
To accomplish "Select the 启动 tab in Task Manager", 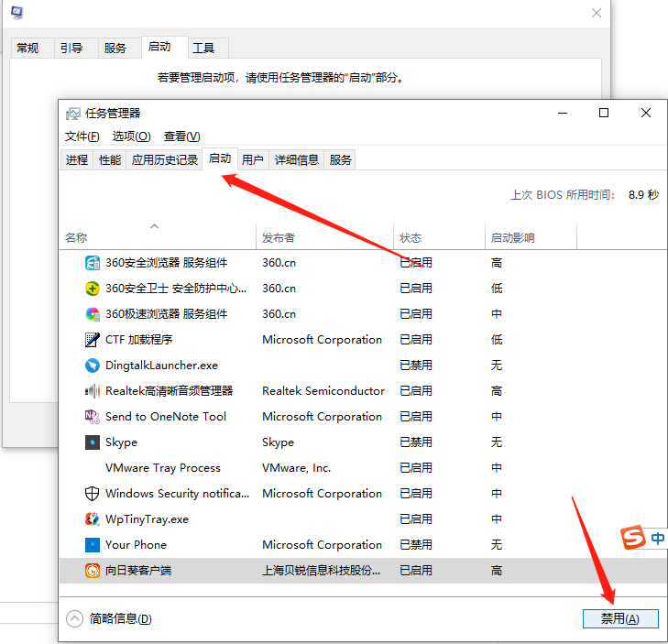I will click(220, 158).
